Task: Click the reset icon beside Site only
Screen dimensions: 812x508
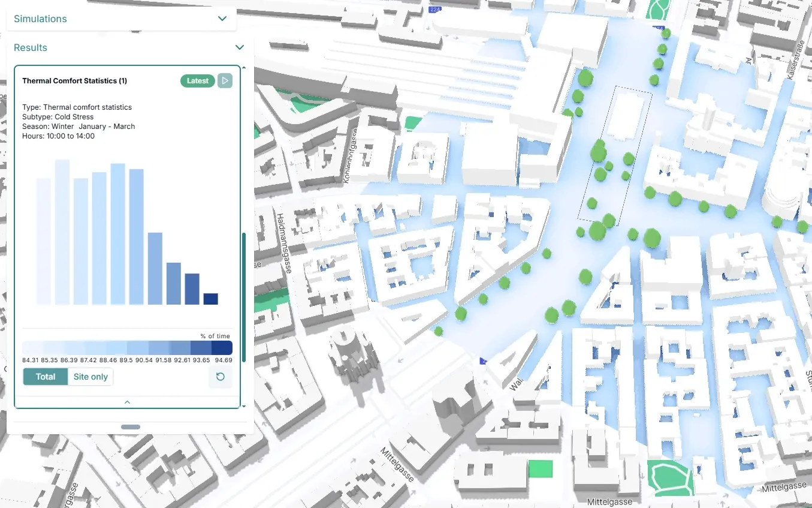Action: 220,377
